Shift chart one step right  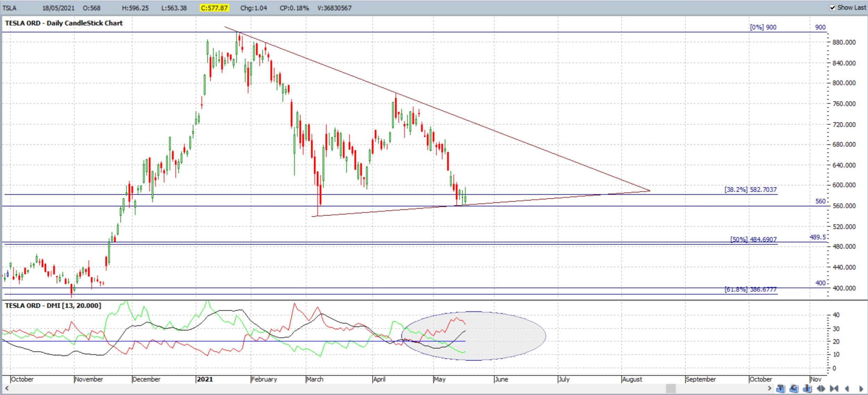point(861,388)
